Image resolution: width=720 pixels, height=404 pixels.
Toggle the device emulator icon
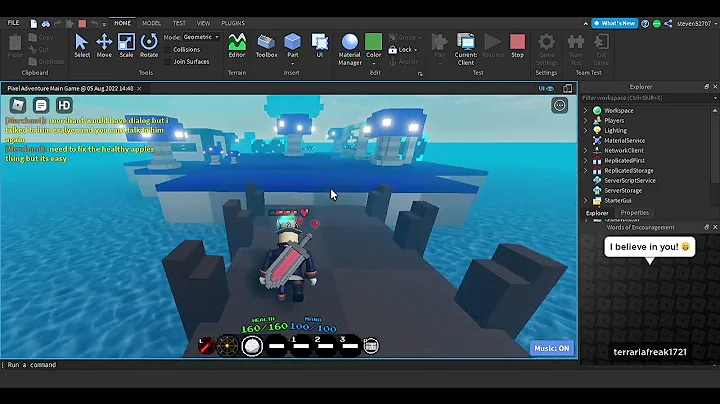[x=568, y=89]
